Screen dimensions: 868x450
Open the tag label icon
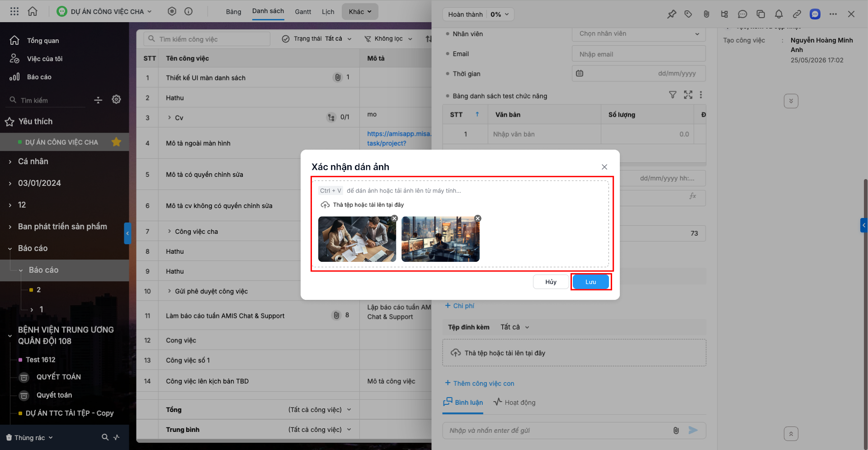[688, 14]
